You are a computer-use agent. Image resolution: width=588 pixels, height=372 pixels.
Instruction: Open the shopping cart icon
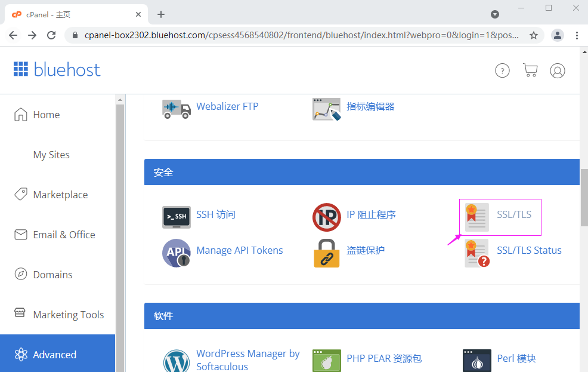pyautogui.click(x=530, y=70)
